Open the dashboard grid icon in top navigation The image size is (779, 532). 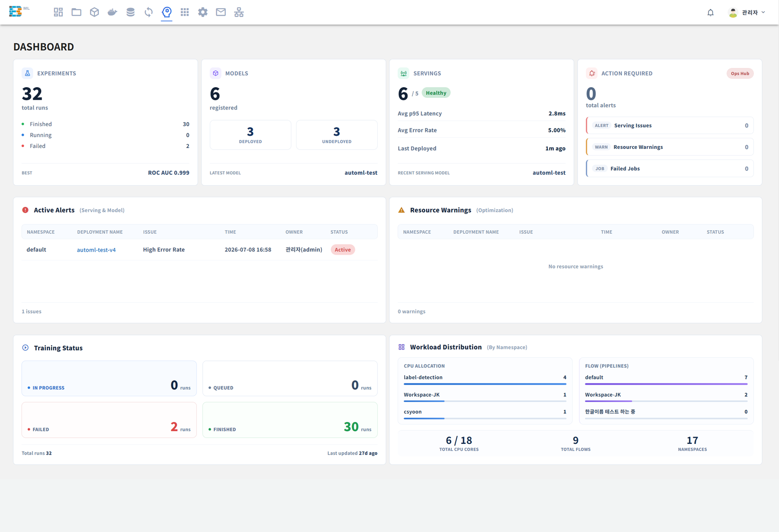(58, 12)
